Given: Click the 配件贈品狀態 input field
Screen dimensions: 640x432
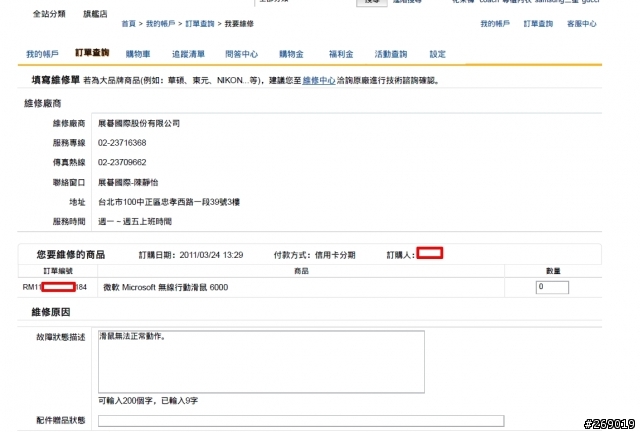Looking at the screenshot, I should (x=301, y=421).
